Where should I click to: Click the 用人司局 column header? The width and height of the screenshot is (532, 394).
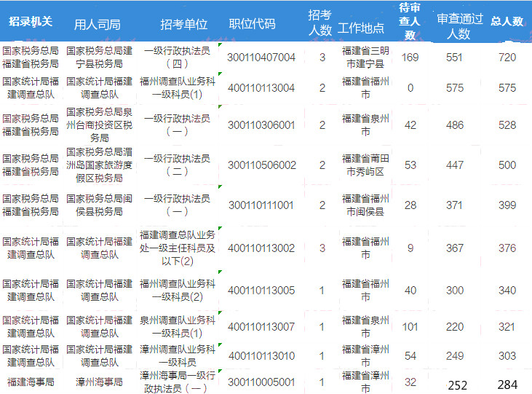[x=98, y=25]
